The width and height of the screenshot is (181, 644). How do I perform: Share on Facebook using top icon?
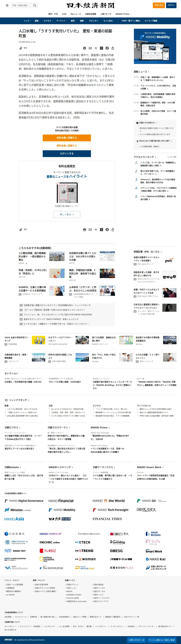point(107,48)
